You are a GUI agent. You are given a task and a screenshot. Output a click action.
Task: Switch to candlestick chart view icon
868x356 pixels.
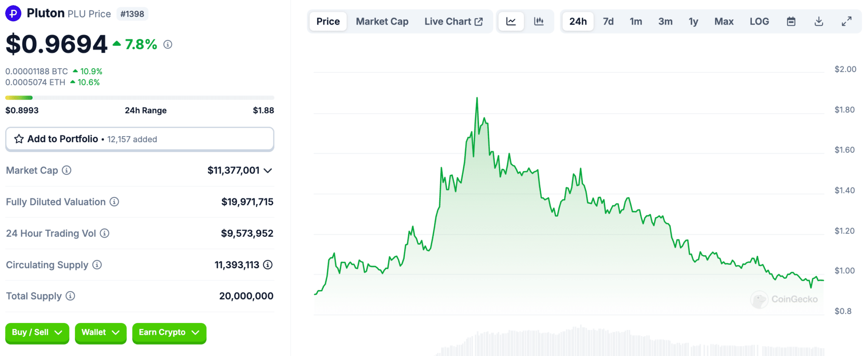pos(539,21)
